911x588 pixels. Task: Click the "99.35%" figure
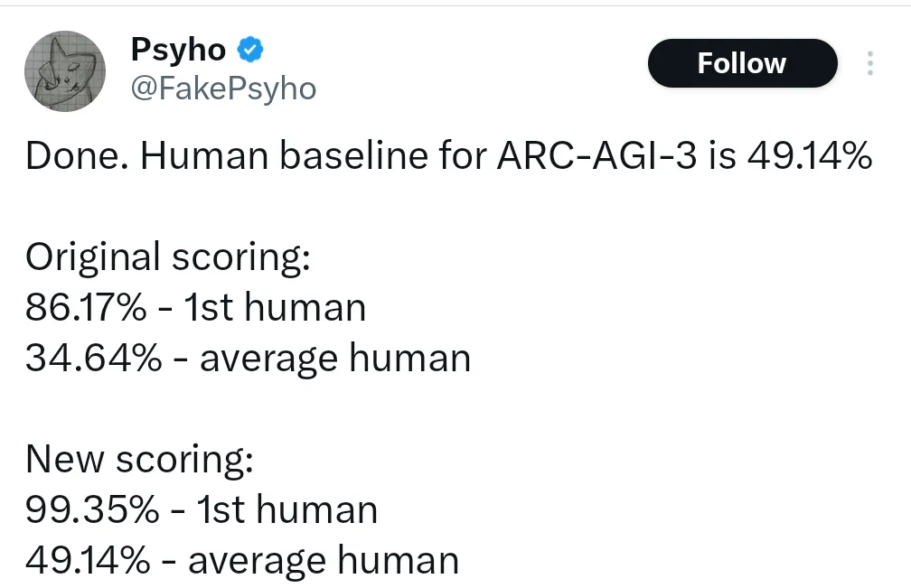click(90, 510)
